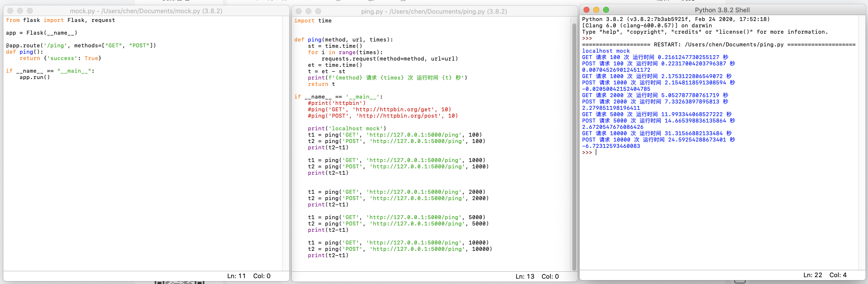The image size is (868, 284).
Task: Click the Python version banner line in Shell
Action: 676,20
